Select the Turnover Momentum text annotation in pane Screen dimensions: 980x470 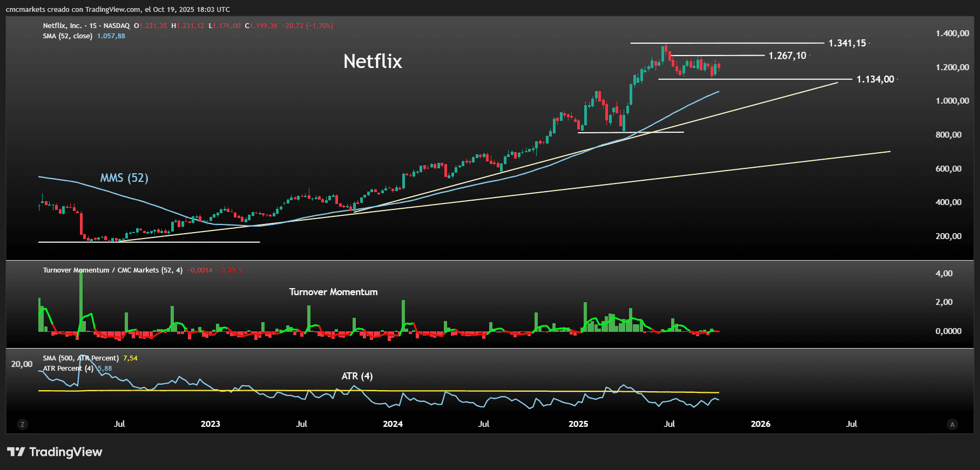(x=333, y=292)
